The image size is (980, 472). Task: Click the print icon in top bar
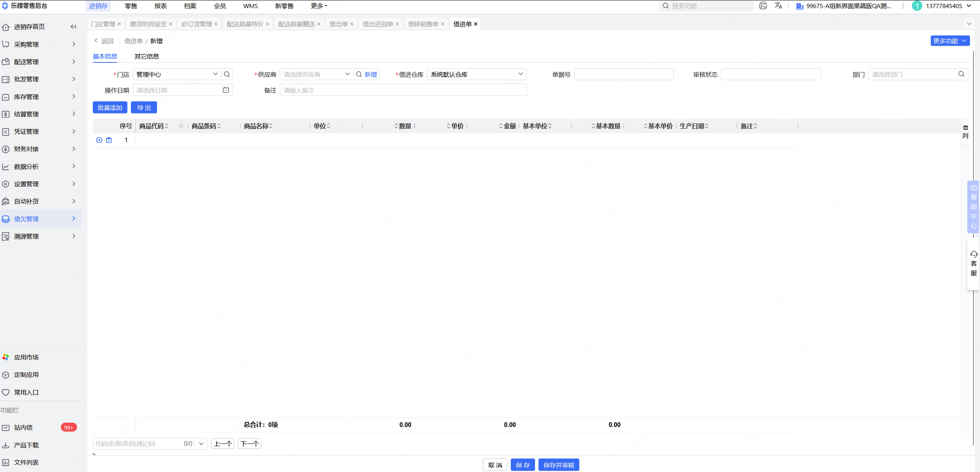[x=763, y=6]
